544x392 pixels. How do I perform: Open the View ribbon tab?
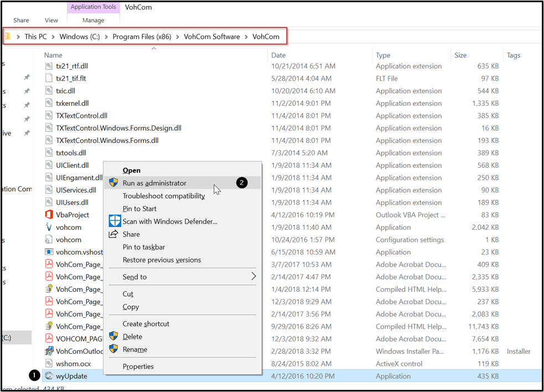tap(51, 20)
